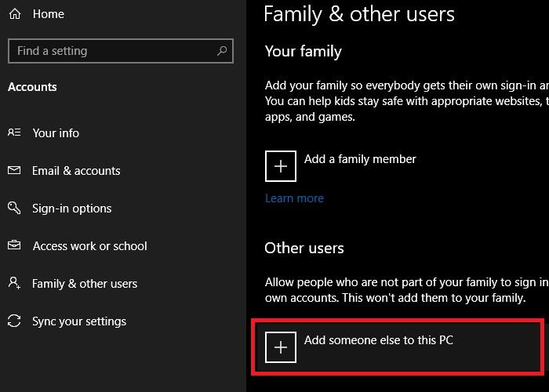
Task: Follow the Learn more link
Action: click(x=294, y=198)
